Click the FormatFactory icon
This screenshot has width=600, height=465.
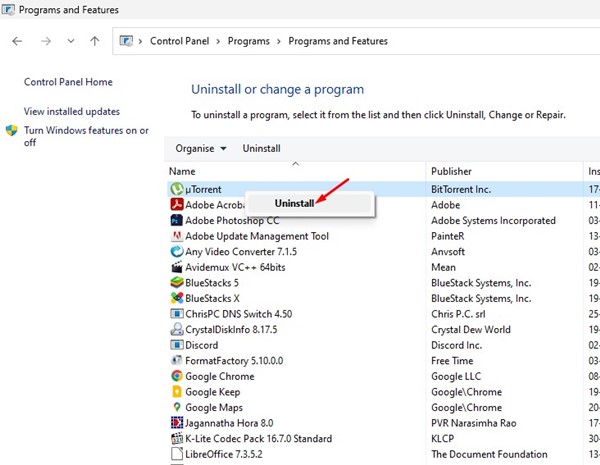click(x=177, y=360)
